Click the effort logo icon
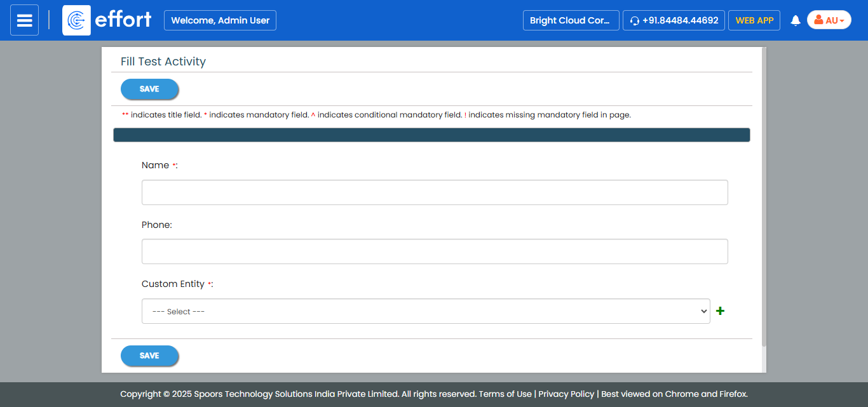 (x=76, y=20)
